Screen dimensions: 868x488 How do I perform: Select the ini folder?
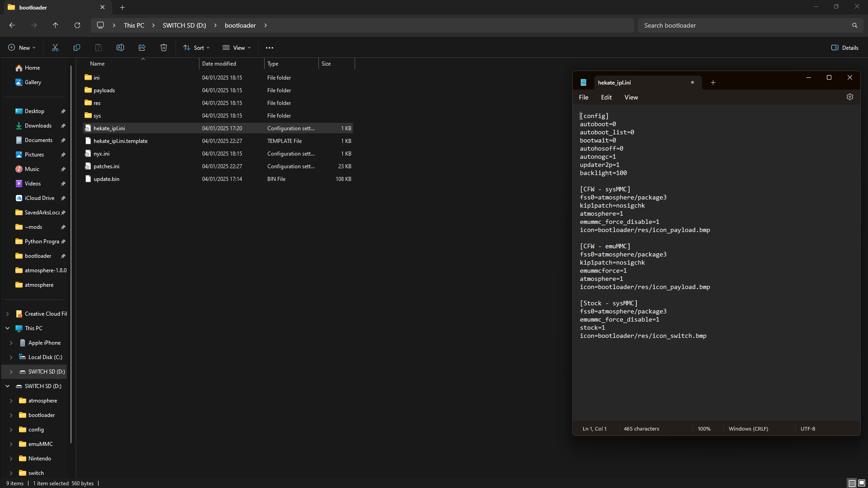[x=218, y=78]
